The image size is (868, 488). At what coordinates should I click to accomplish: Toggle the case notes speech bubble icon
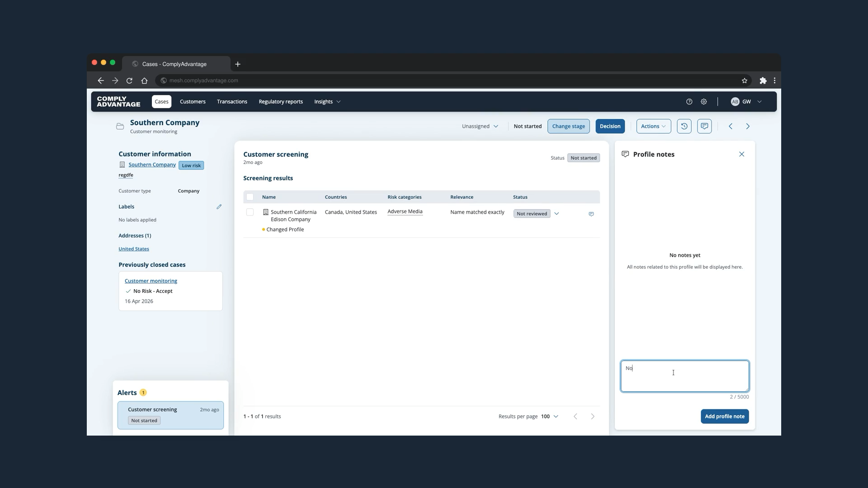click(704, 126)
